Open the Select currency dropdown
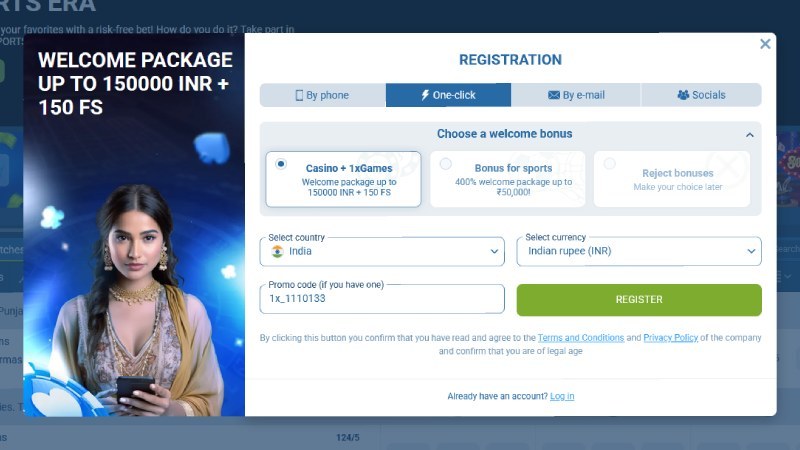Viewport: 800px width, 450px height. pyautogui.click(x=639, y=252)
